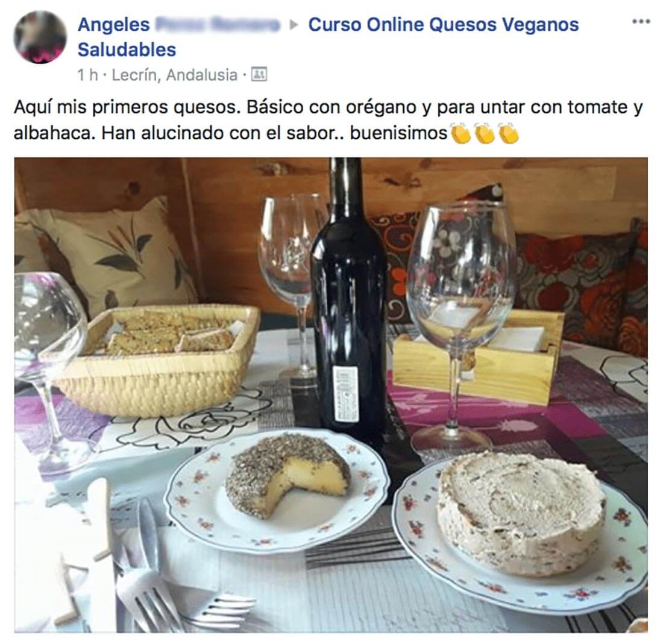This screenshot has width=663, height=644.
Task: Click the 1 h post timestamp
Action: (x=87, y=75)
